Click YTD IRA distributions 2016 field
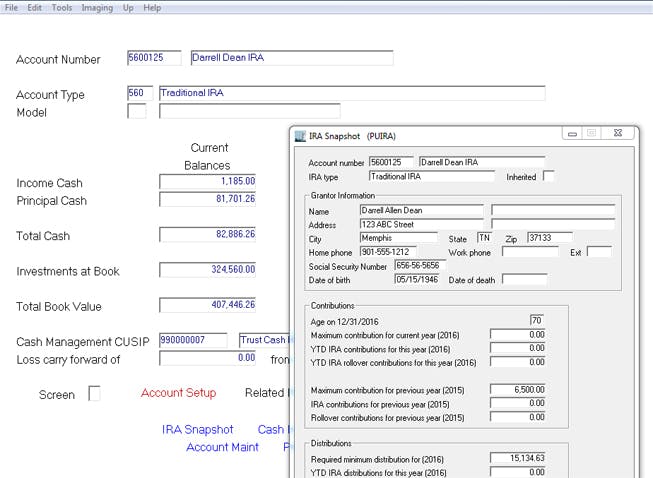653x478 pixels. point(517,472)
